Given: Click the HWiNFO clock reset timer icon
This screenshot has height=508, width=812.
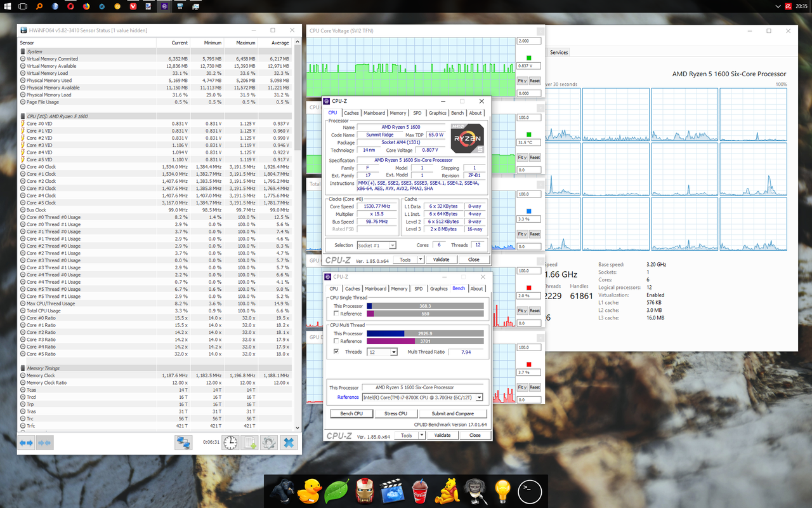Looking at the screenshot, I should [x=230, y=443].
